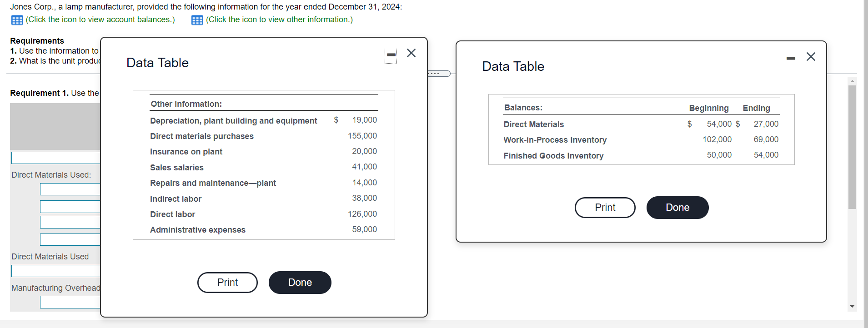Image resolution: width=868 pixels, height=328 pixels.
Task: Close the Balances data table
Action: 811,57
